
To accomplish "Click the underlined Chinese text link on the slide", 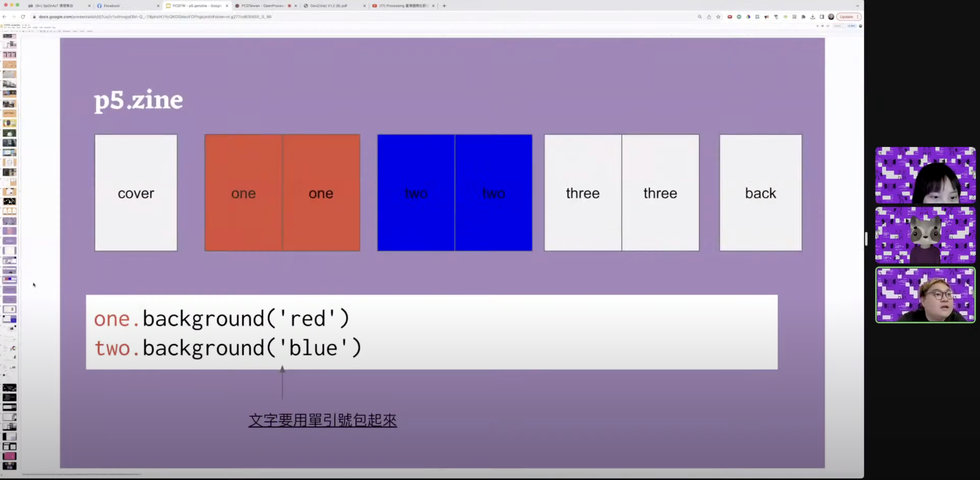I will coord(323,420).
